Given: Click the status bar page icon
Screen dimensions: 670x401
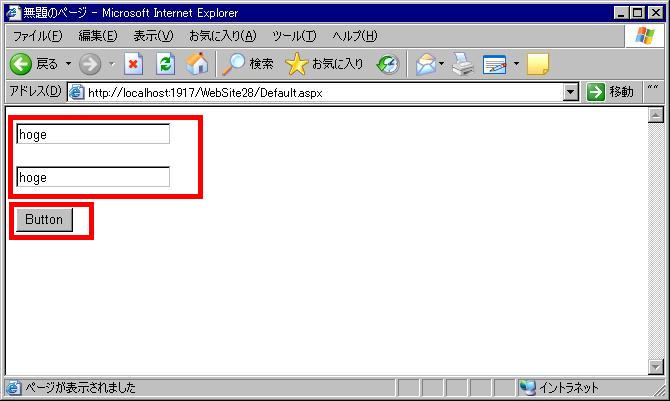Looking at the screenshot, I should [x=13, y=387].
